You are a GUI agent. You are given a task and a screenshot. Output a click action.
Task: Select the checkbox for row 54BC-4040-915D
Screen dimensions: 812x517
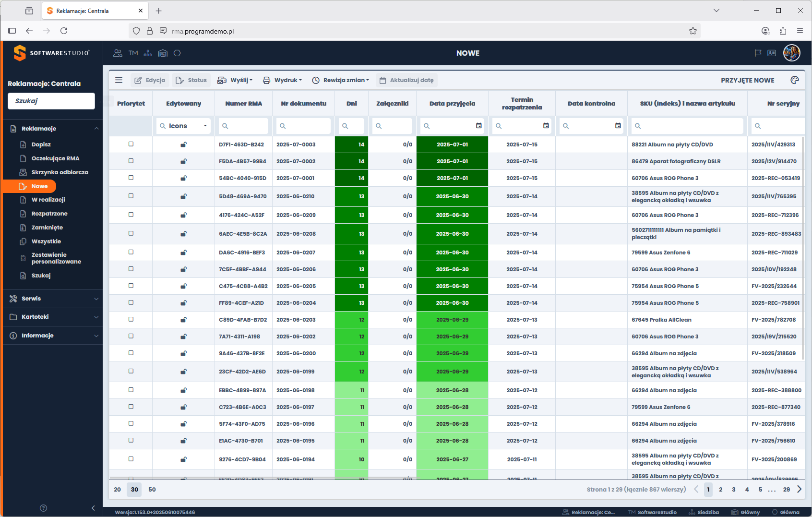point(131,178)
